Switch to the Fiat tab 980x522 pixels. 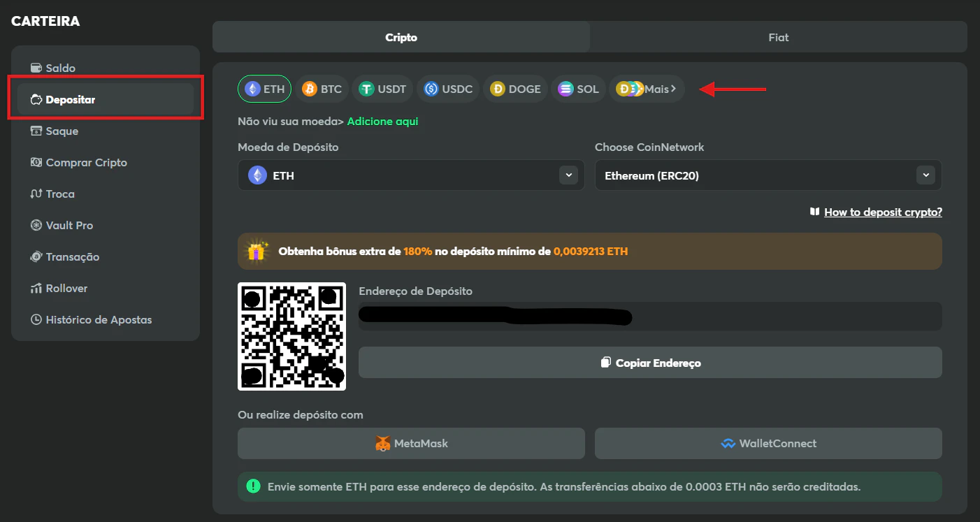click(778, 37)
